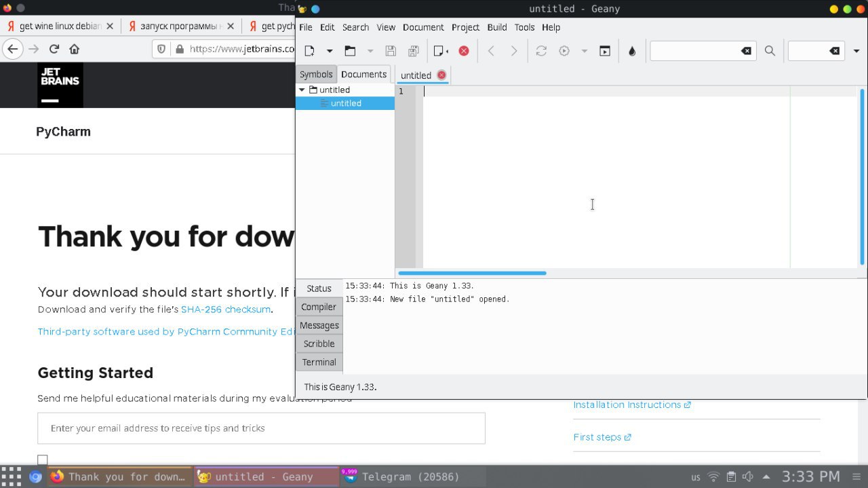The width and height of the screenshot is (868, 488).
Task: Find text with magnifier icon
Action: 770,51
